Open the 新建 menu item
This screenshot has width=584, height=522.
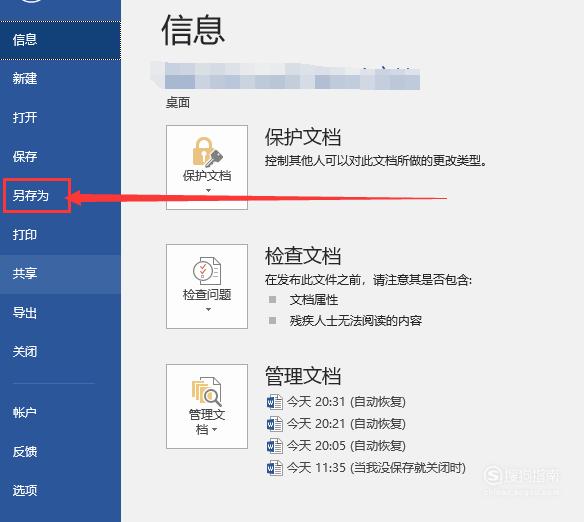point(60,79)
